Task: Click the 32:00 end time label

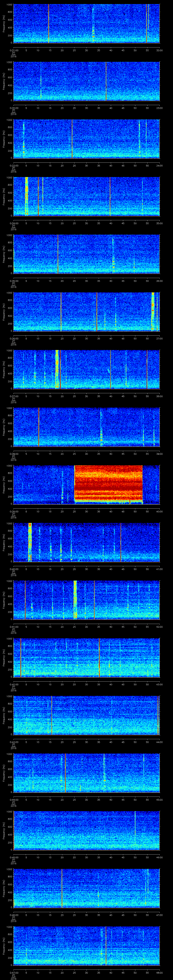Action: (x=159, y=50)
